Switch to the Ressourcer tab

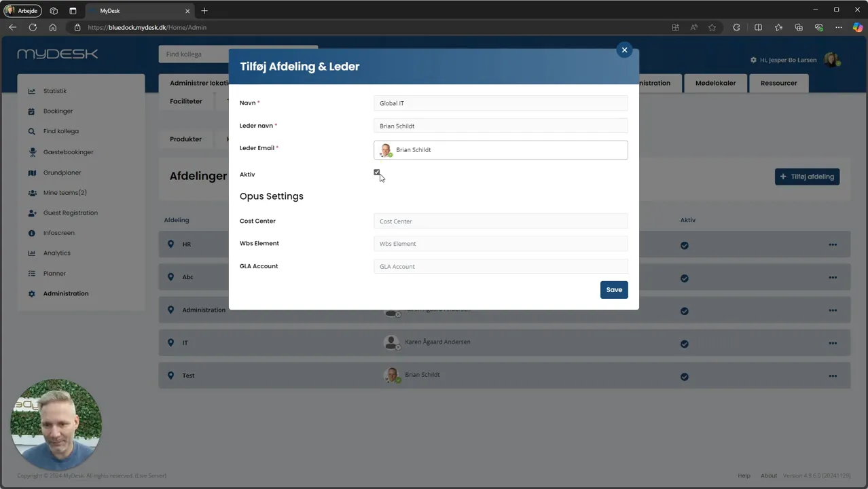click(778, 83)
